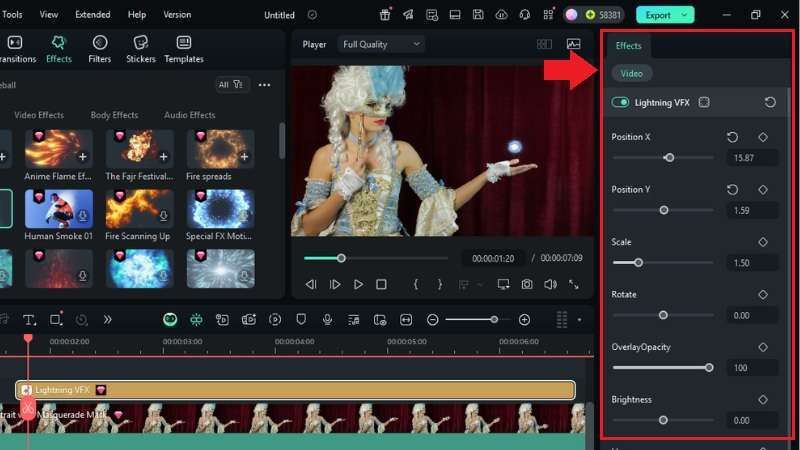Image resolution: width=800 pixels, height=450 pixels.
Task: Click the timeline voiceover microphone icon
Action: coord(327,320)
